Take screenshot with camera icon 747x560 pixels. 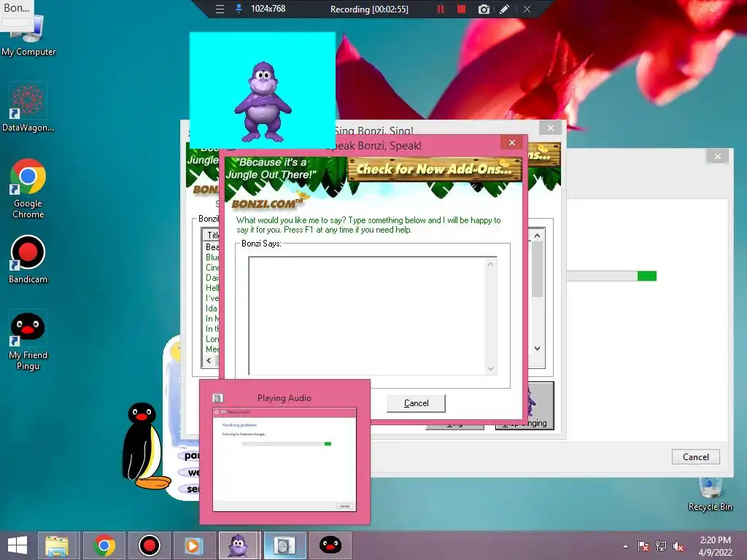pyautogui.click(x=484, y=9)
